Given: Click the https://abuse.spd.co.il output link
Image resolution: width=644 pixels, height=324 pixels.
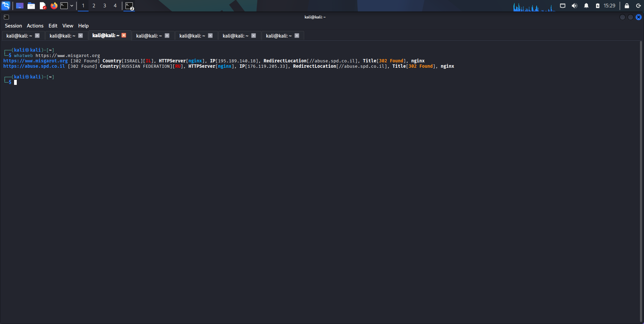Looking at the screenshot, I should [34, 66].
